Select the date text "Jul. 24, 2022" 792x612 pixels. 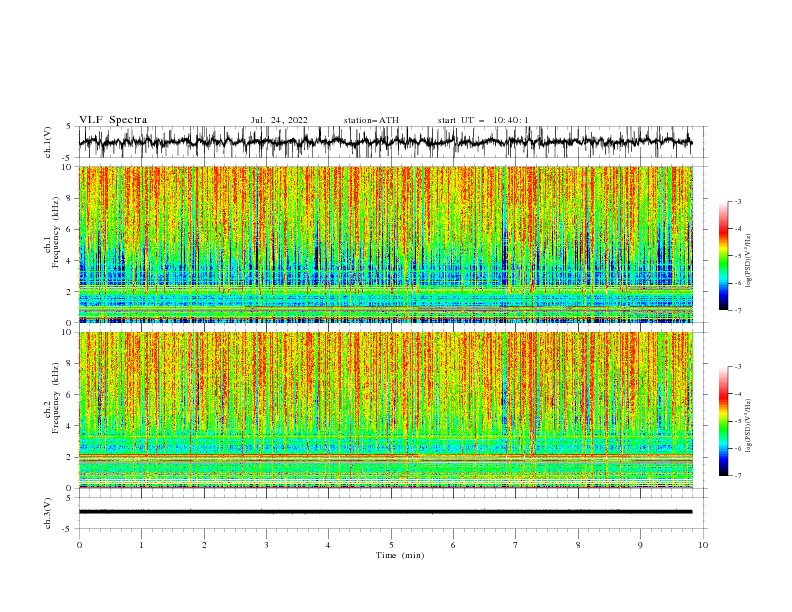pyautogui.click(x=279, y=120)
